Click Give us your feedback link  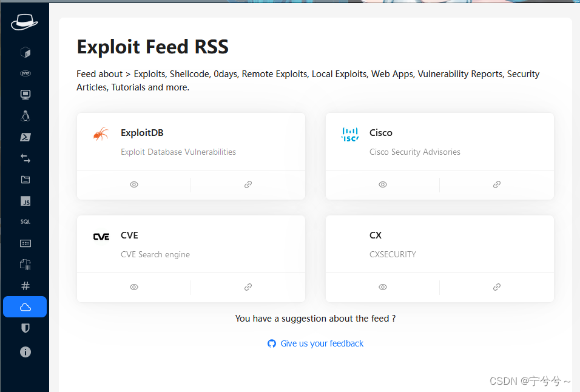pyautogui.click(x=322, y=343)
